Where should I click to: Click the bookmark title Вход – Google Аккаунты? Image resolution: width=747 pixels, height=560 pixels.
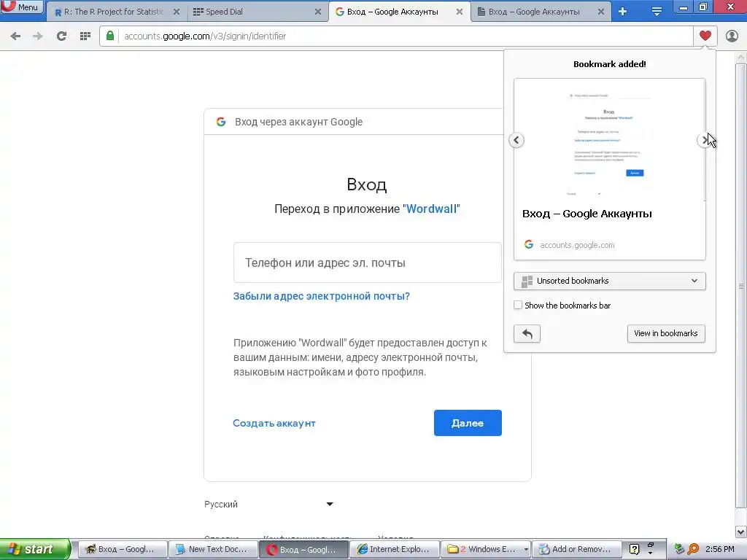pyautogui.click(x=587, y=214)
